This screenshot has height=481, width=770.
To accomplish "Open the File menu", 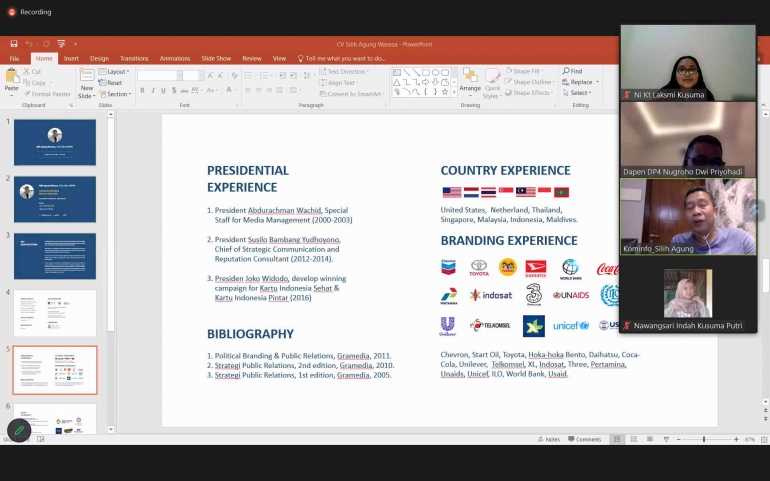I will pyautogui.click(x=15, y=58).
